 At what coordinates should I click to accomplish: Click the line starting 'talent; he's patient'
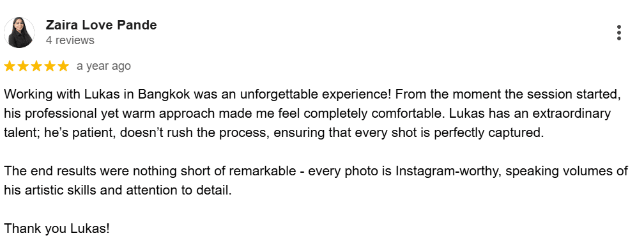click(x=274, y=133)
